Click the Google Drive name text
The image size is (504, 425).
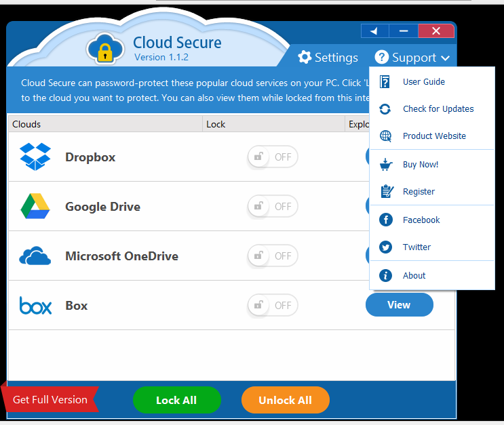[103, 207]
